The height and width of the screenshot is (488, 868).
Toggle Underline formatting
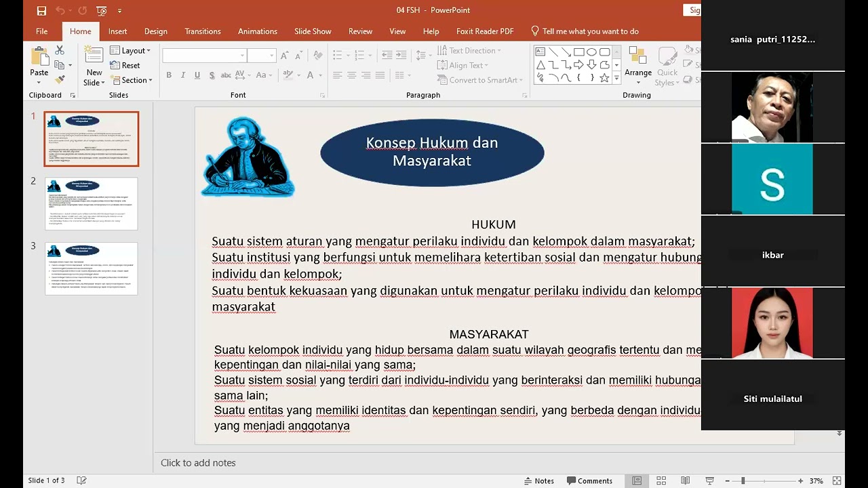(197, 75)
